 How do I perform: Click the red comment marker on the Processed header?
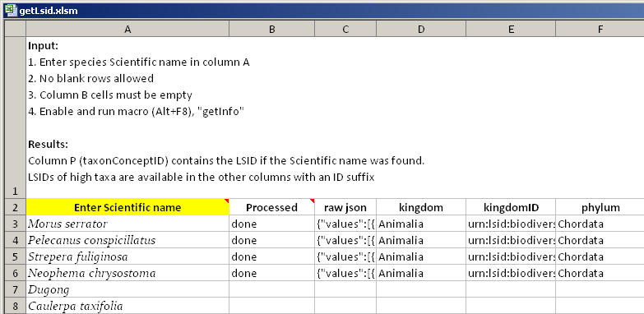[x=313, y=201]
